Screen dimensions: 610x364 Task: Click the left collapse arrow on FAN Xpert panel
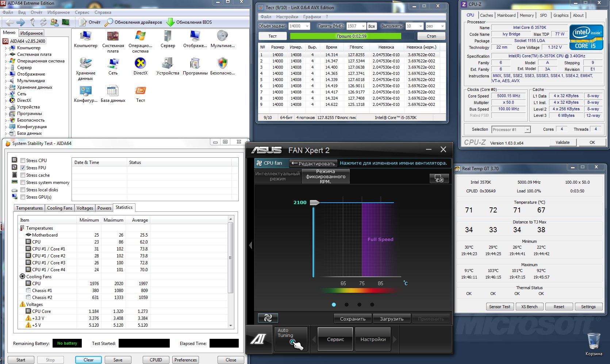click(250, 245)
